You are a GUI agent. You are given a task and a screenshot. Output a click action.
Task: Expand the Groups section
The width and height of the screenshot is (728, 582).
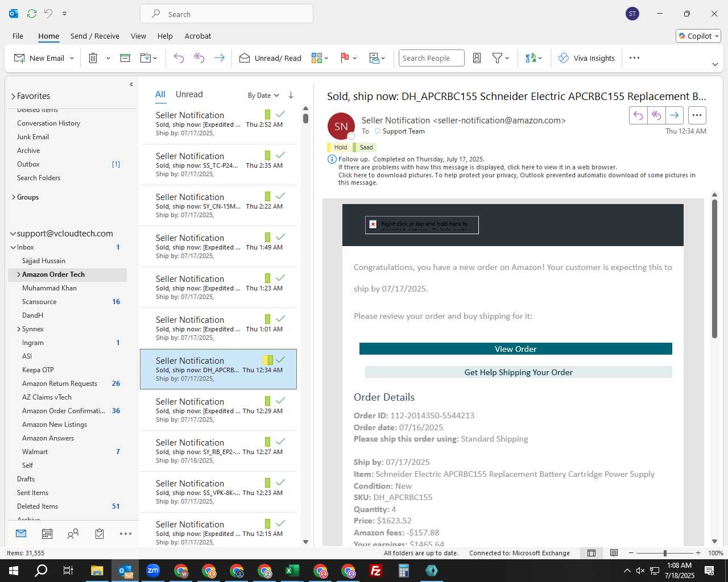[x=13, y=197]
